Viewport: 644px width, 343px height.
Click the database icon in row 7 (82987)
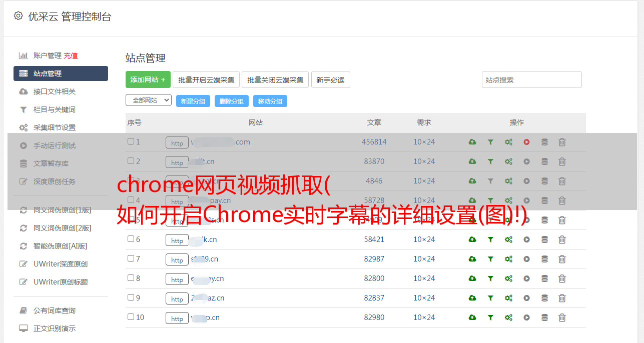pyautogui.click(x=544, y=259)
